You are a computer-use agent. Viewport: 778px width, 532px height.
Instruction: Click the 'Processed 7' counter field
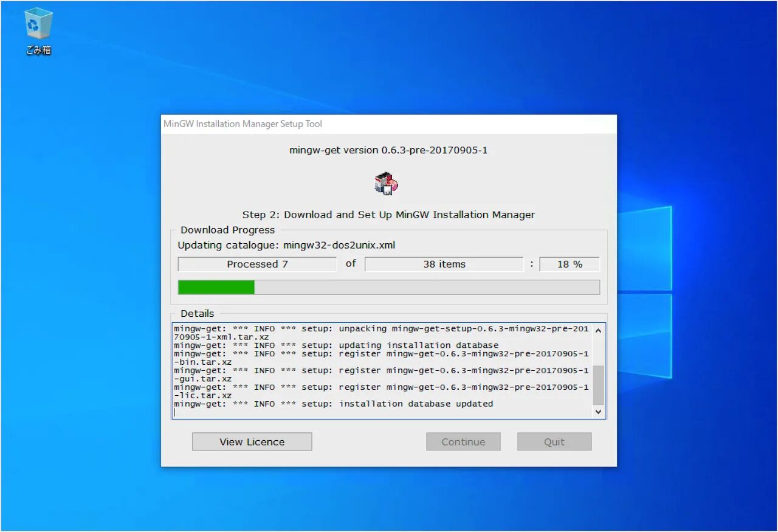(257, 264)
